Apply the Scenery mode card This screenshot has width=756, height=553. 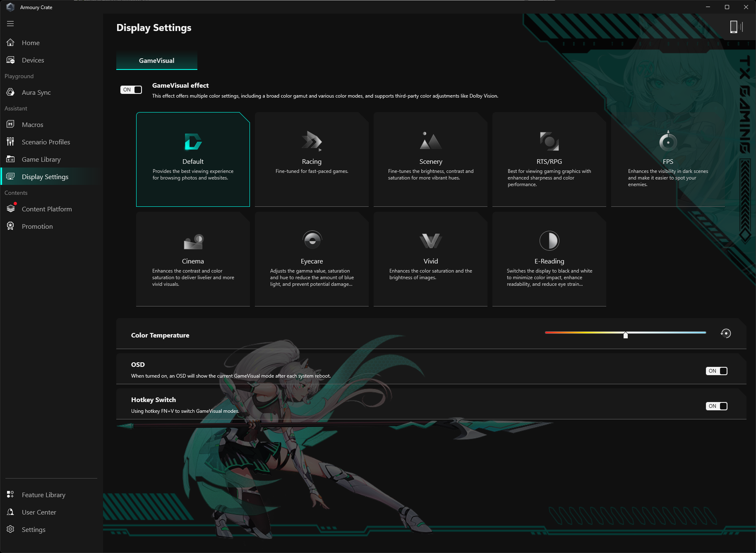pos(430,159)
